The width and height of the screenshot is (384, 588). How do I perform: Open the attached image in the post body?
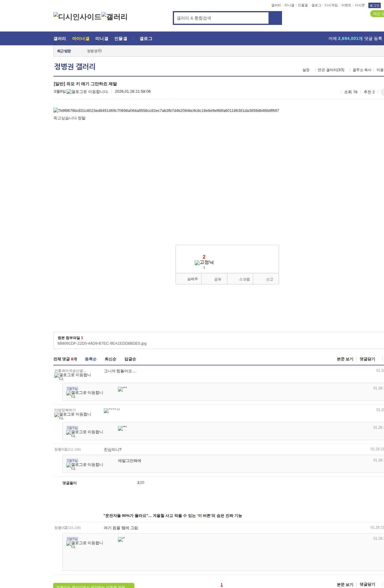click(x=166, y=110)
